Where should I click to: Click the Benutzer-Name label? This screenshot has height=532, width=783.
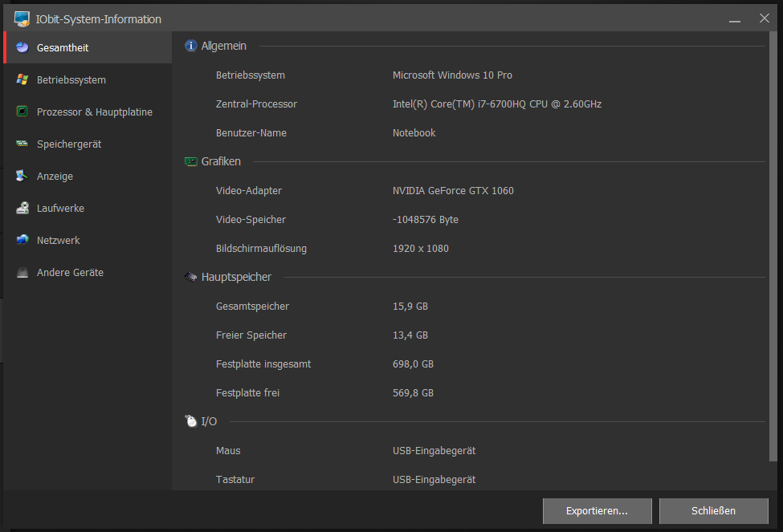tap(251, 132)
